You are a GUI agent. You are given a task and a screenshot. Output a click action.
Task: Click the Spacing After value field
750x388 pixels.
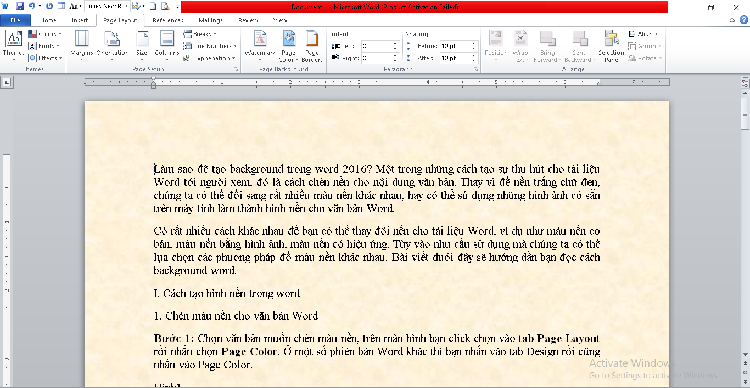point(455,58)
